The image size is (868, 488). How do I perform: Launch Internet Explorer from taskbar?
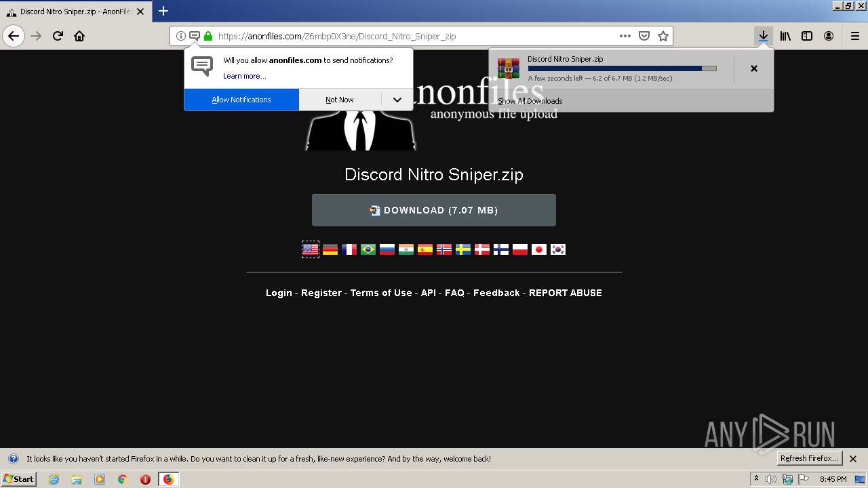[x=54, y=479]
